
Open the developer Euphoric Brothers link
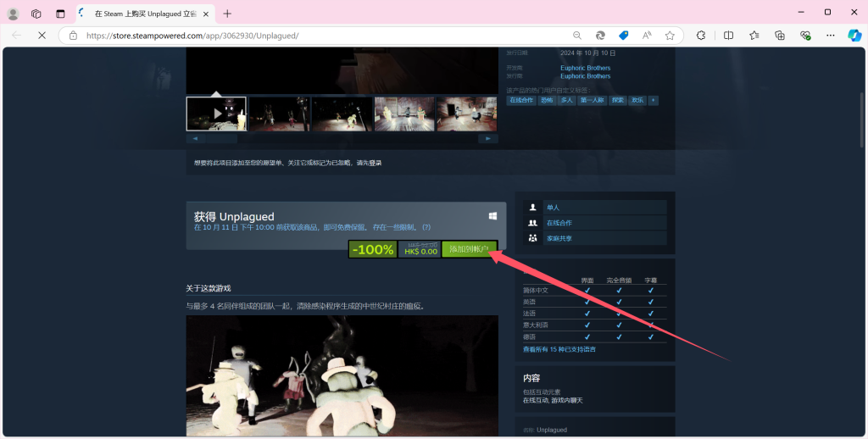(585, 68)
